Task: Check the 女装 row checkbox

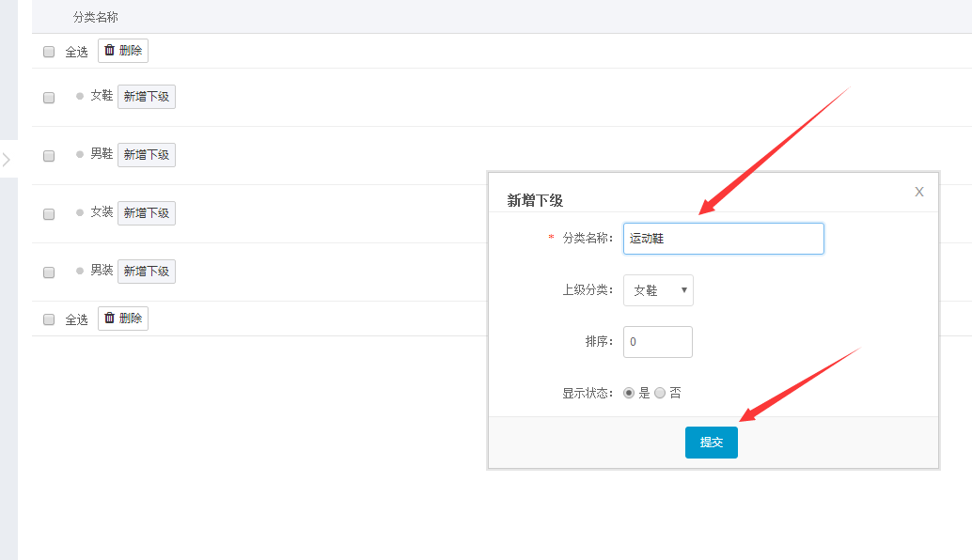Action: tap(49, 213)
